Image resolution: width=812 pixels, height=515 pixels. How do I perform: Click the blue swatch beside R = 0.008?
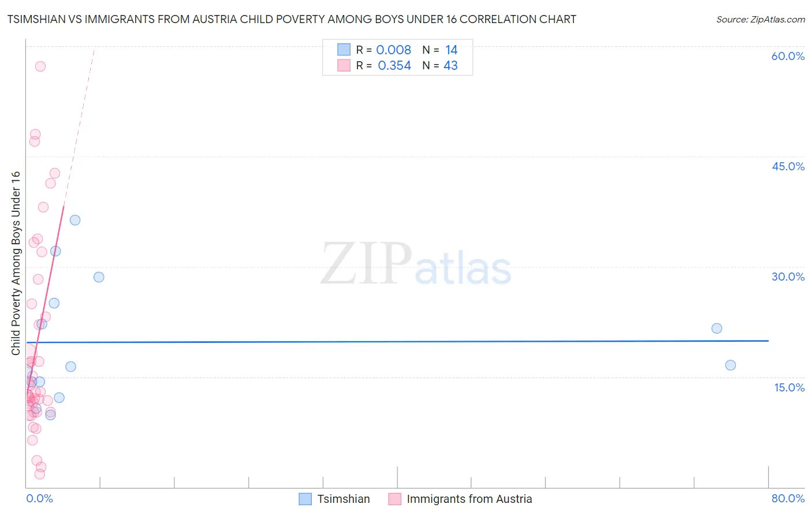pyautogui.click(x=344, y=50)
